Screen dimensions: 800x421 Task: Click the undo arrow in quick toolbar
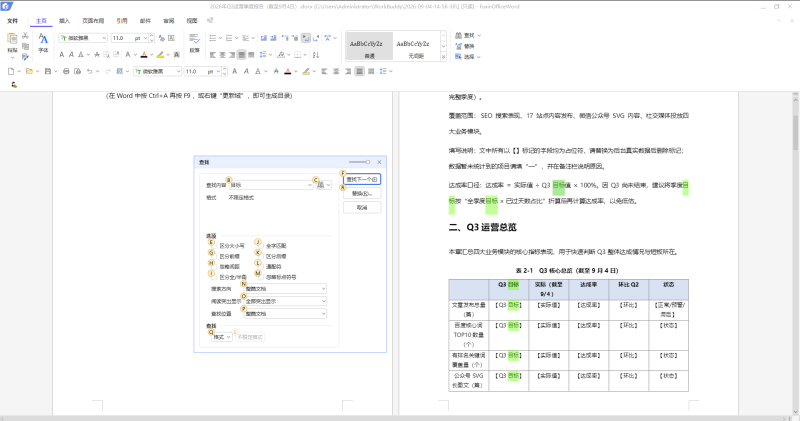pos(89,71)
